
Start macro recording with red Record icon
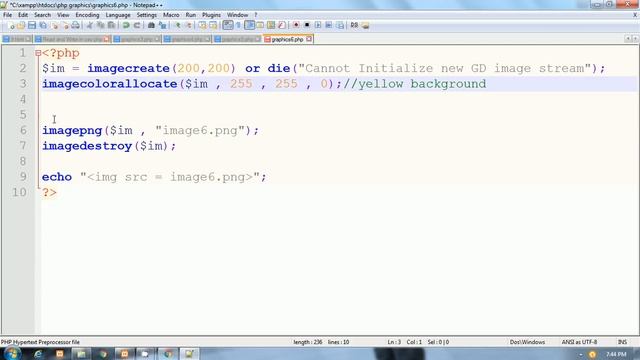296,25
